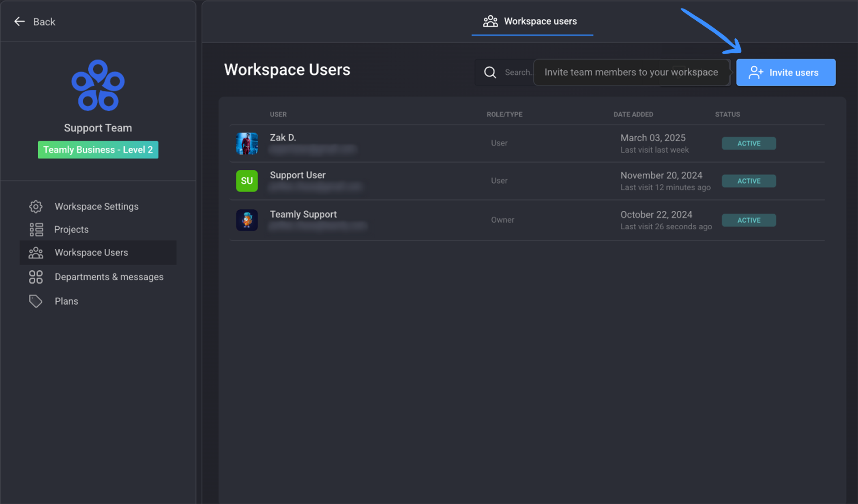Click Teamly Support's ACTIVE status badge
Viewport: 858px width, 504px height.
click(x=749, y=220)
